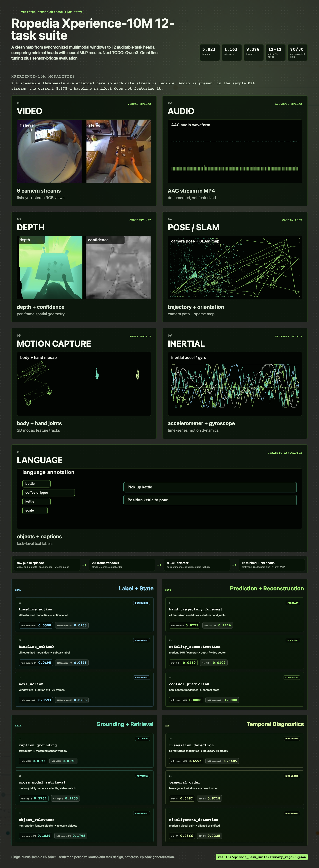Click the inertial accel / gyro chart

pyautogui.click(x=235, y=384)
